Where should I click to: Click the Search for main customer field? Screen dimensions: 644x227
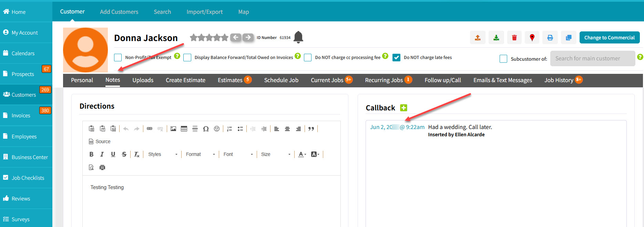pos(593,59)
